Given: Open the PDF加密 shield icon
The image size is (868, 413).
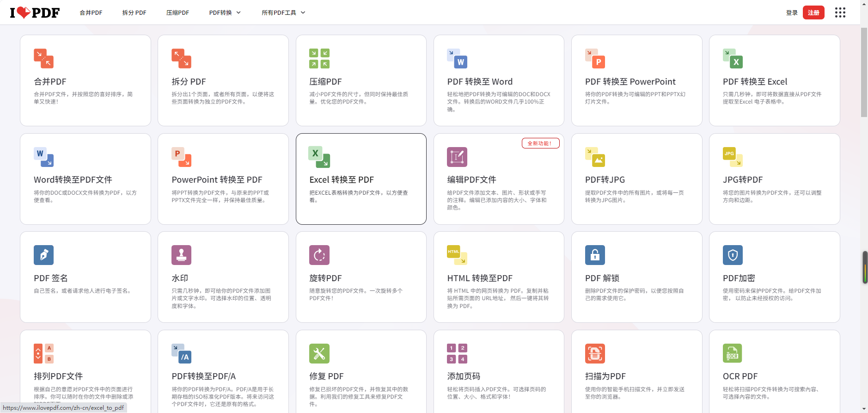Looking at the screenshot, I should [732, 255].
